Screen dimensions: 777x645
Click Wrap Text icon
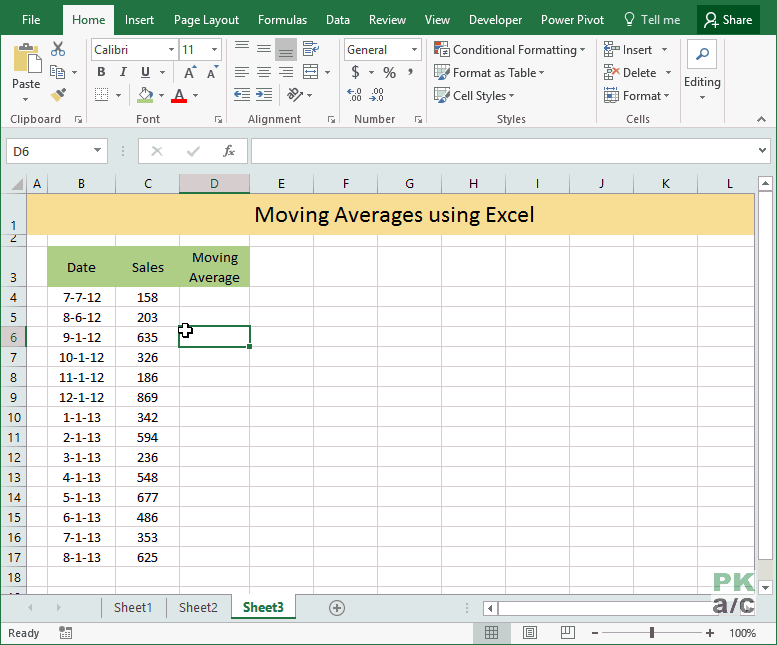[x=311, y=49]
